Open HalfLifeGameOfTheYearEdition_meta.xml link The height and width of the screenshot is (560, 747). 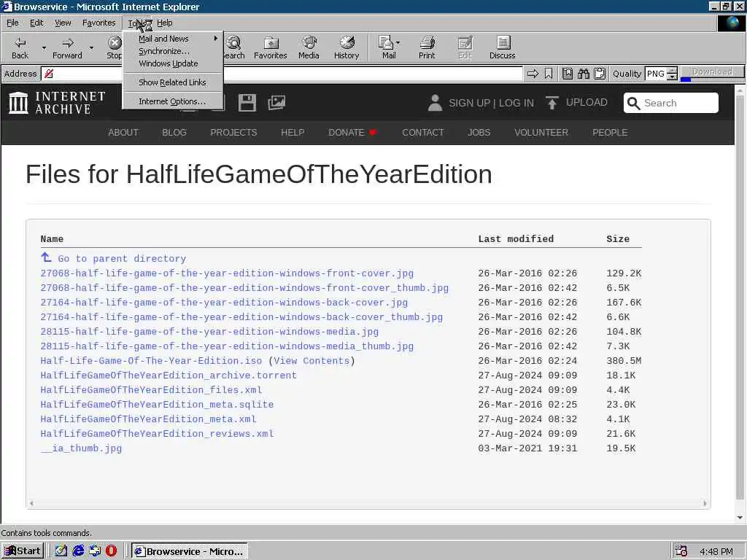pos(148,419)
